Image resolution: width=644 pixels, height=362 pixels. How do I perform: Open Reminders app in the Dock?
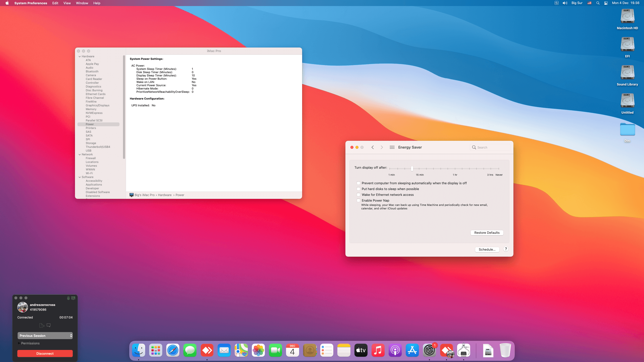327,350
